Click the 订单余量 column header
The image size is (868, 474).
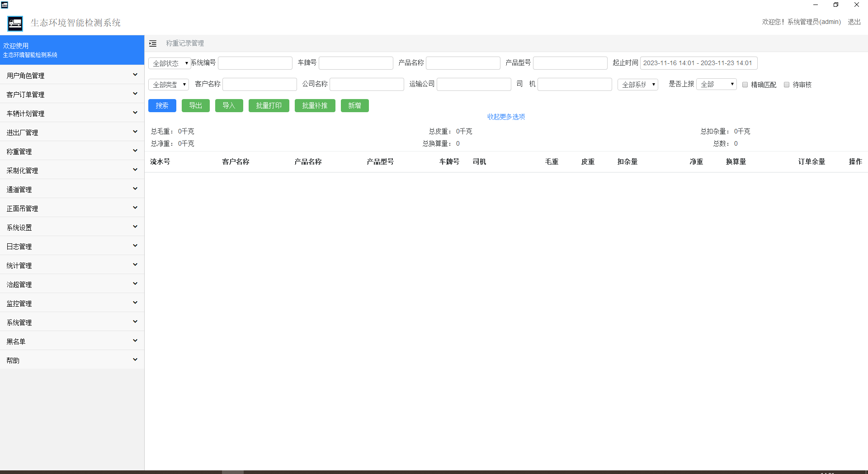point(811,161)
